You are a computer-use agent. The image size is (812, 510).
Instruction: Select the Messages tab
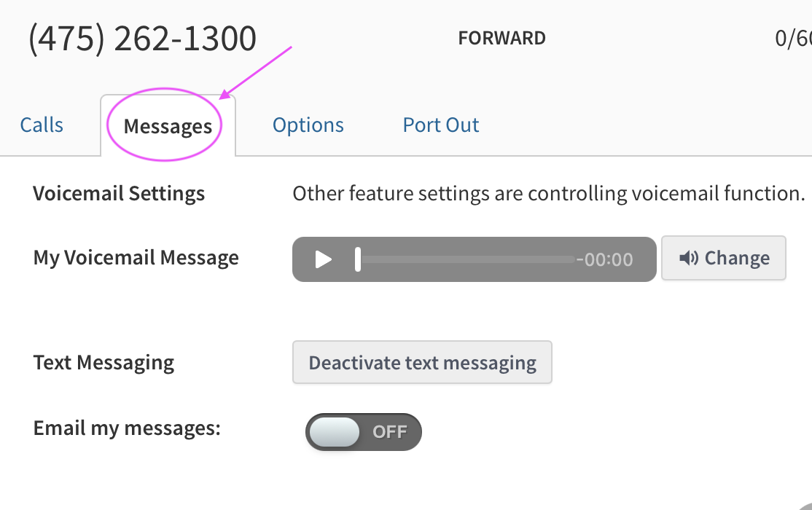coord(168,127)
